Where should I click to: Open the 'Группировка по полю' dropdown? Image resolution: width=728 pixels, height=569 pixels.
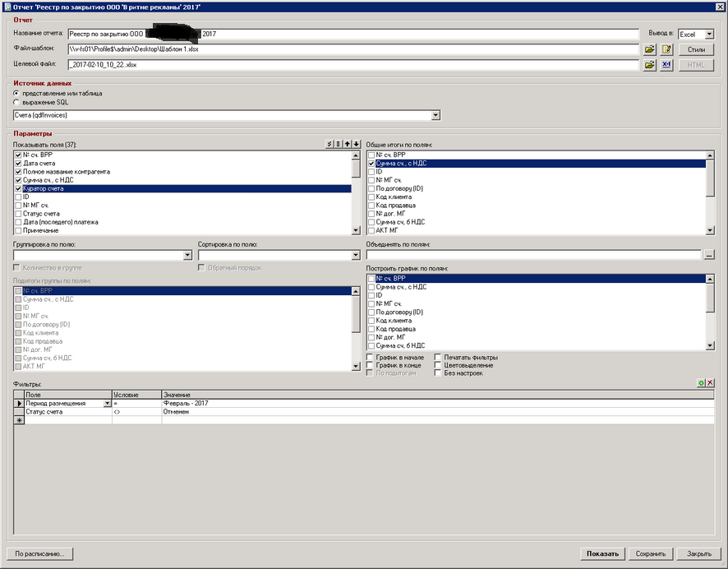click(187, 256)
